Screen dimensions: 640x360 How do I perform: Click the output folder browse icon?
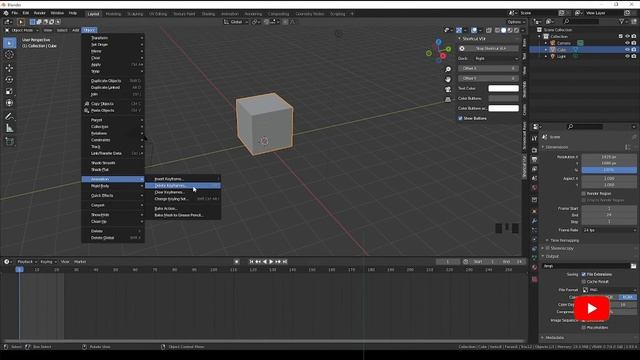tap(633, 266)
